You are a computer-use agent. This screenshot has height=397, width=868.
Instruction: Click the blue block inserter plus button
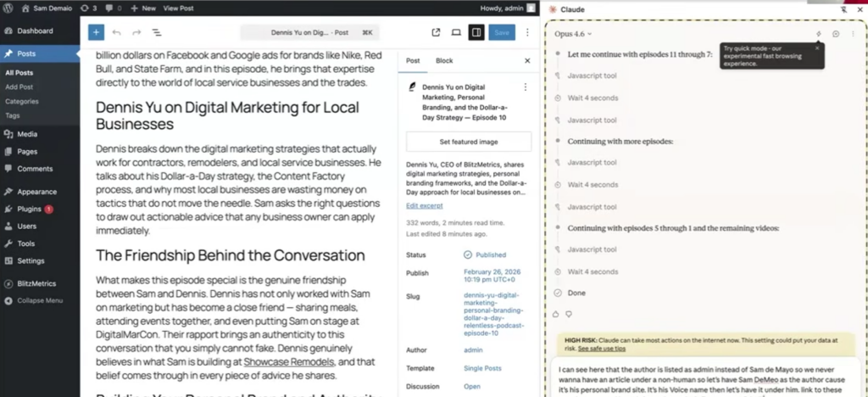96,32
